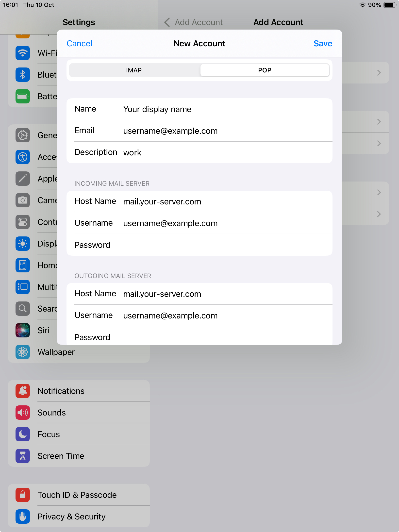This screenshot has width=399, height=532.
Task: Tap the Siri icon
Action: pos(23,330)
